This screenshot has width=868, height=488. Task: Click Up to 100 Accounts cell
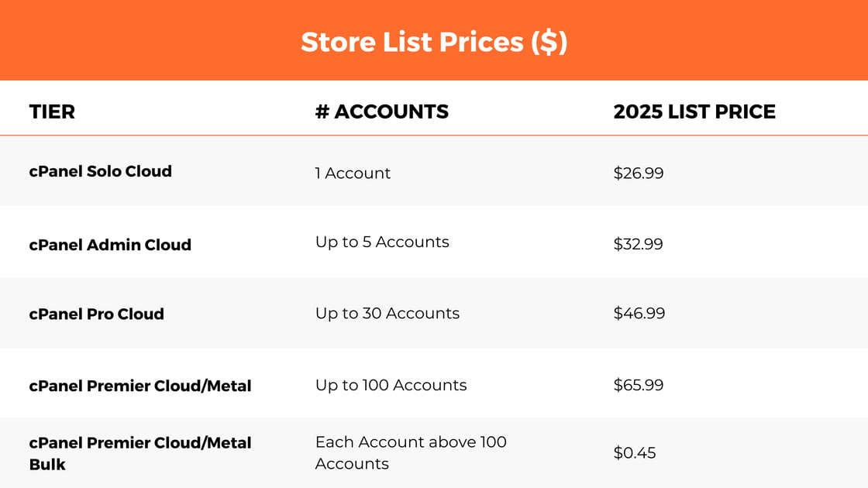click(391, 385)
